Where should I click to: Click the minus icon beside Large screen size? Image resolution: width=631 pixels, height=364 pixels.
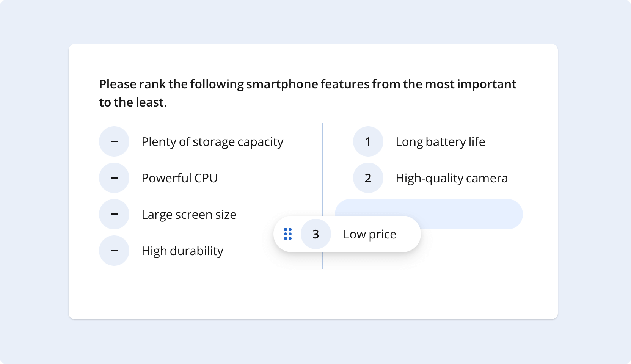point(114,214)
